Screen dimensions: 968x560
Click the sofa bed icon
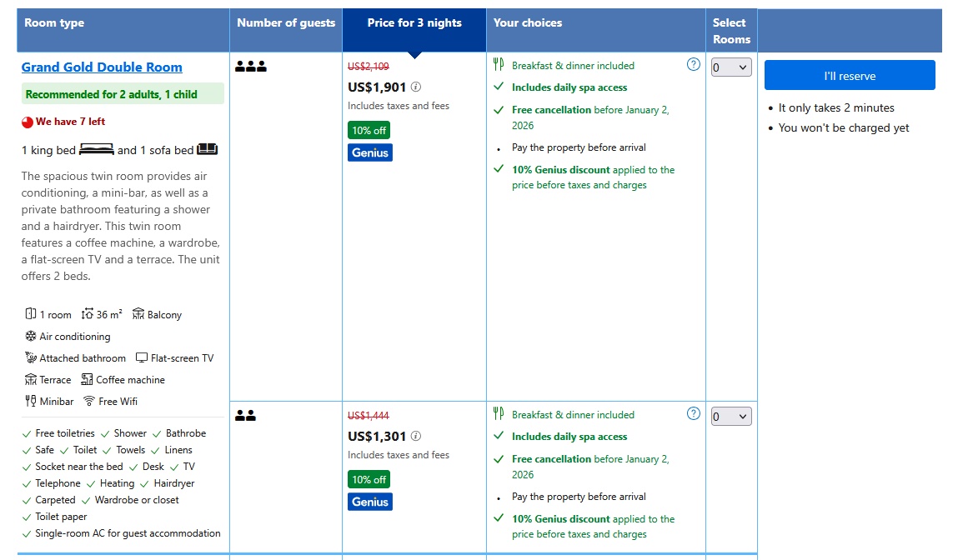pos(208,149)
